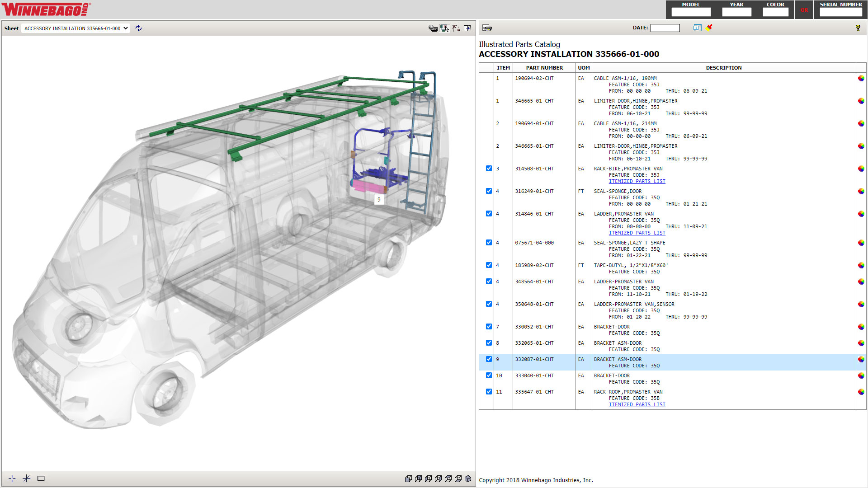Focus the DATE input field

coord(665,28)
